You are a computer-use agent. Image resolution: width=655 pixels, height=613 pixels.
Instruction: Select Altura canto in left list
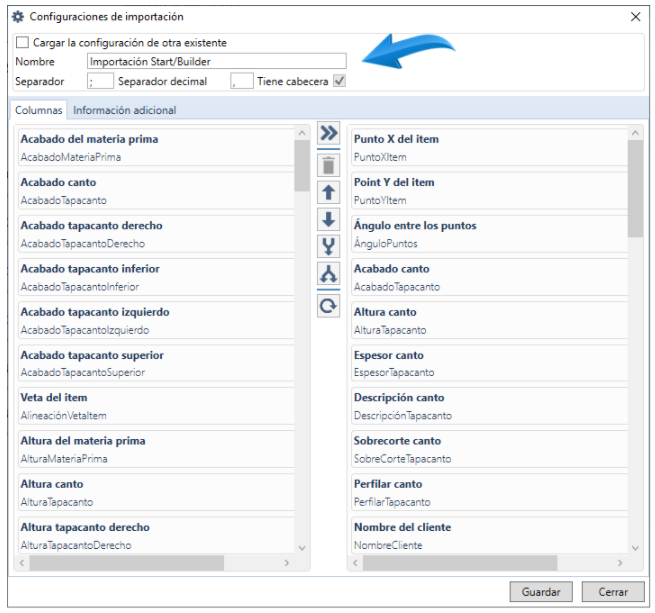click(x=156, y=492)
